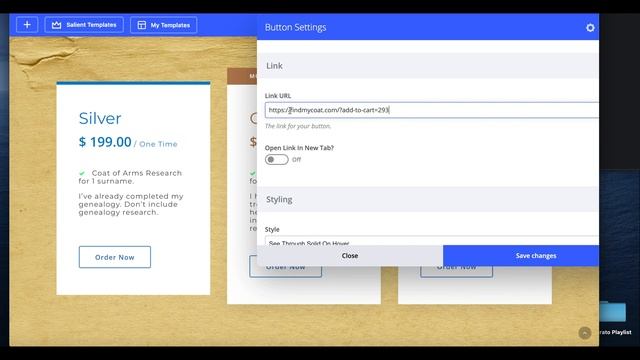The height and width of the screenshot is (360, 640).
Task: Select the Silver plan title
Action: click(100, 118)
